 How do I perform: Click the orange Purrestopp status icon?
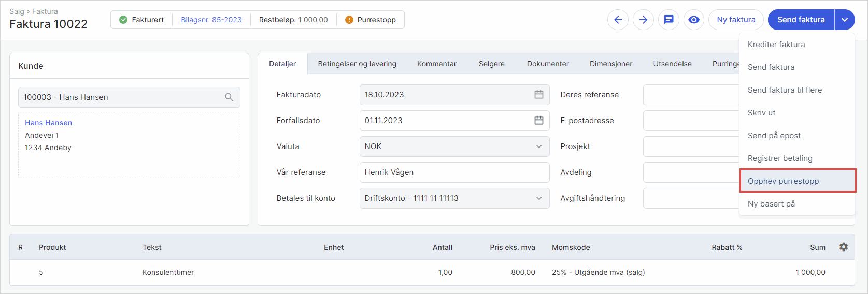[x=349, y=20]
